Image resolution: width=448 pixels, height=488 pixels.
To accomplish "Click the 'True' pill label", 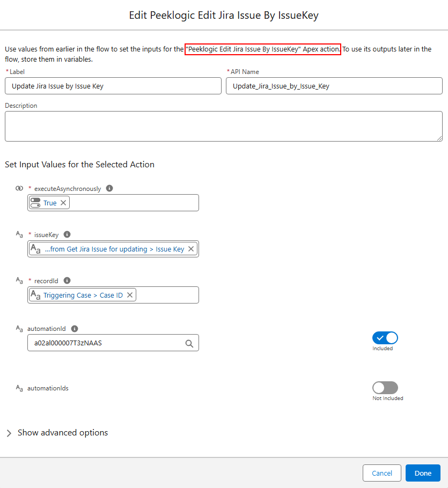I will point(50,203).
